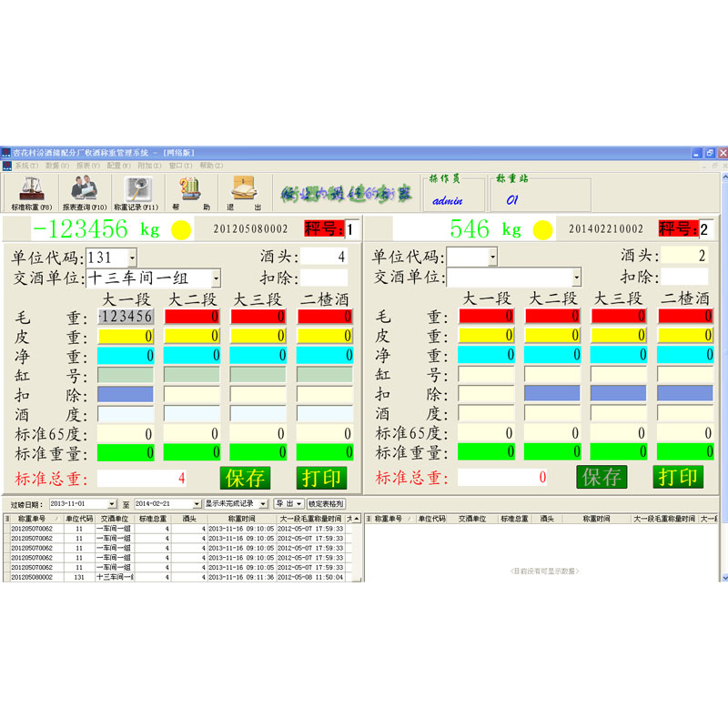
Task: Open the 帮助 menu in the menu bar
Action: point(211,166)
